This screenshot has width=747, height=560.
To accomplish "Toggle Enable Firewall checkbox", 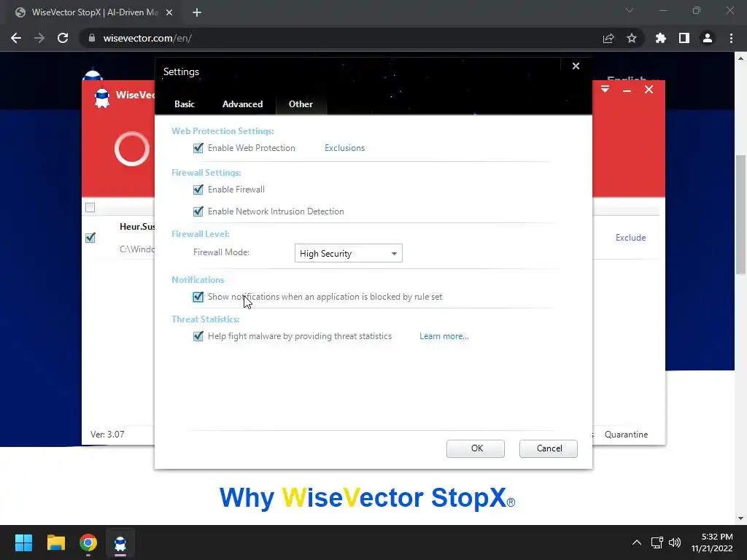I will point(198,190).
